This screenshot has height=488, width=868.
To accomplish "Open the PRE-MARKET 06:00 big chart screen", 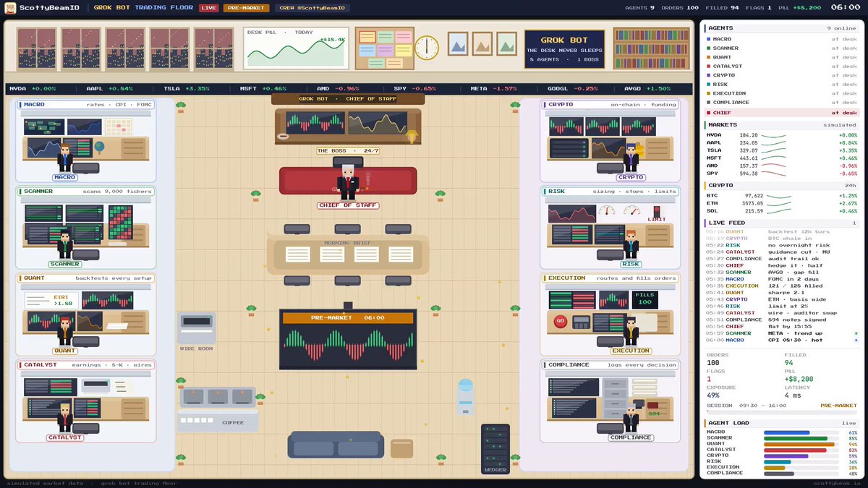I will pyautogui.click(x=348, y=340).
